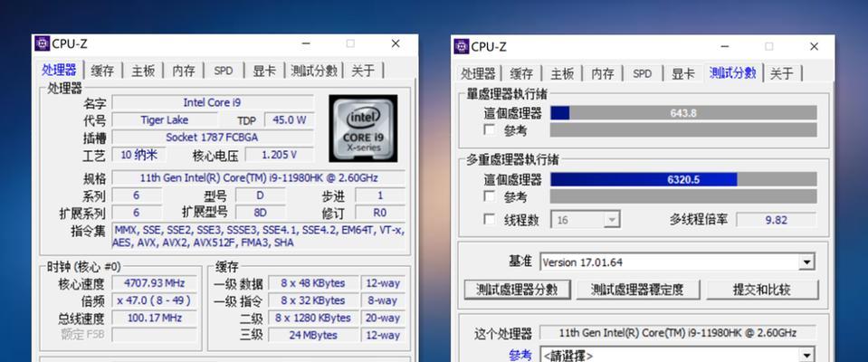The height and width of the screenshot is (362, 868).
Task: Click core voltage value 1.205 V
Action: [x=279, y=155]
